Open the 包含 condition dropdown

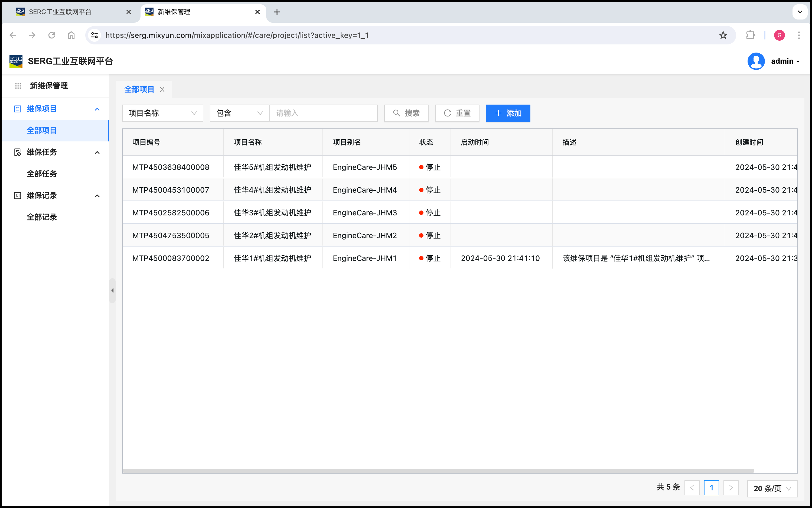(x=239, y=113)
